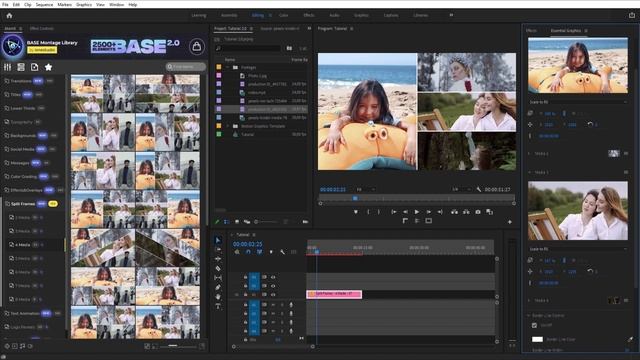Select the Pen tool
The width and height of the screenshot is (640, 360).
(x=218, y=287)
